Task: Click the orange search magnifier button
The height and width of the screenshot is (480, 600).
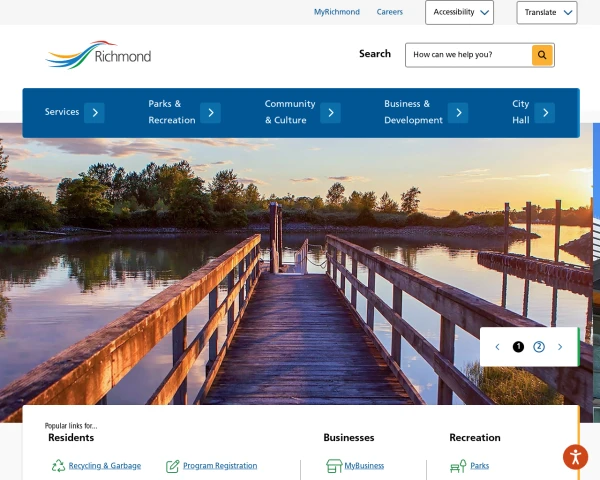Action: [542, 55]
